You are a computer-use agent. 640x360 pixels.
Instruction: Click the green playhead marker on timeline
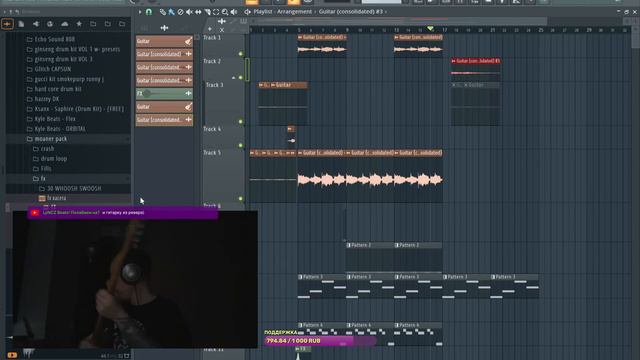(x=430, y=29)
